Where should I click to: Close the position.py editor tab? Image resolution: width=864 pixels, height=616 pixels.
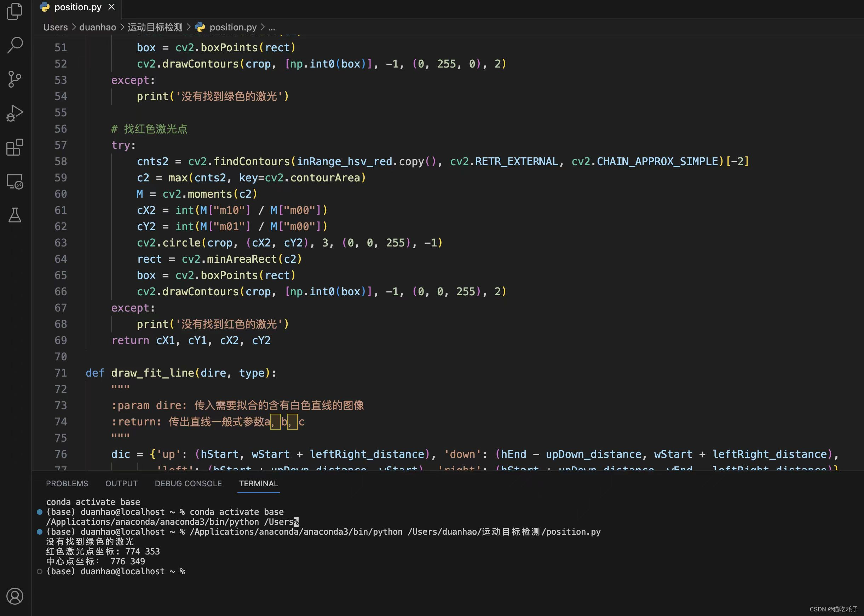pos(111,7)
